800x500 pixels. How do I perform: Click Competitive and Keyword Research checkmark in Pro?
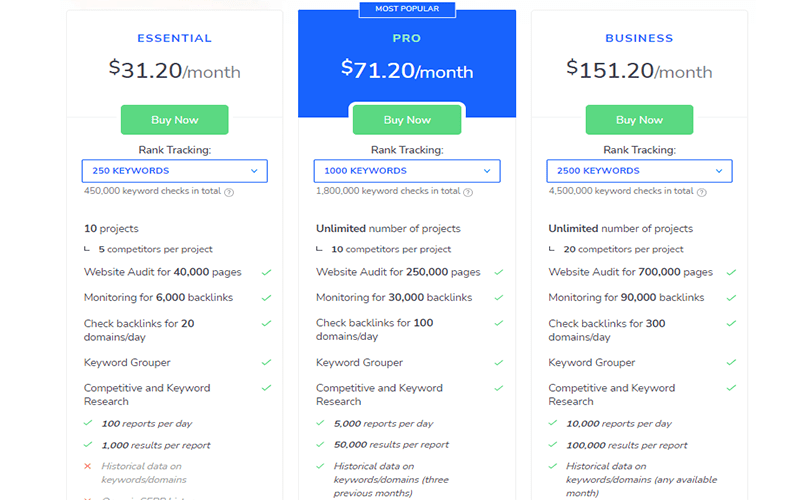(x=499, y=388)
